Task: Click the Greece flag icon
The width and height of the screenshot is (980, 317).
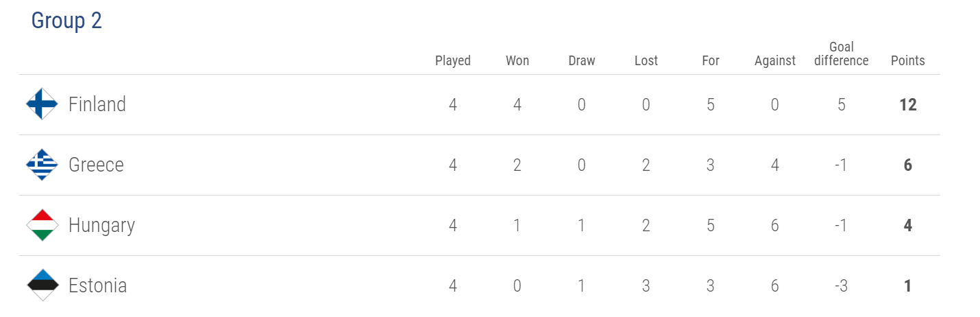Action: pos(42,165)
